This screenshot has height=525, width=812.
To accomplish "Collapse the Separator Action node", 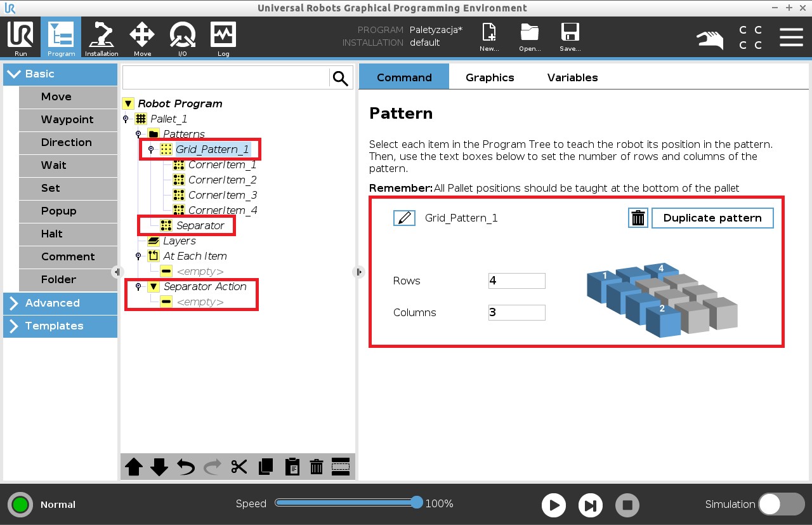I will [138, 286].
